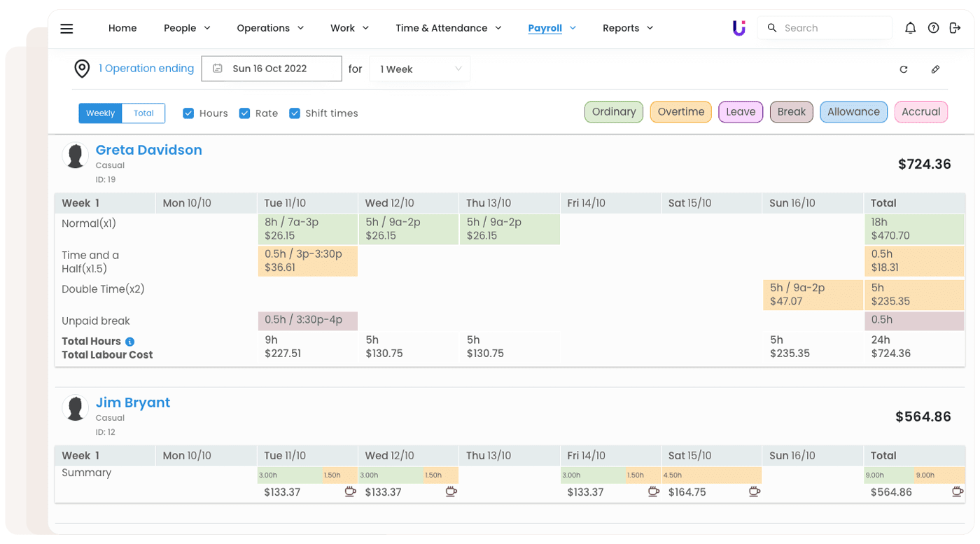This screenshot has width=980, height=544.
Task: Open Greta Davidson's profile link
Action: tap(148, 150)
